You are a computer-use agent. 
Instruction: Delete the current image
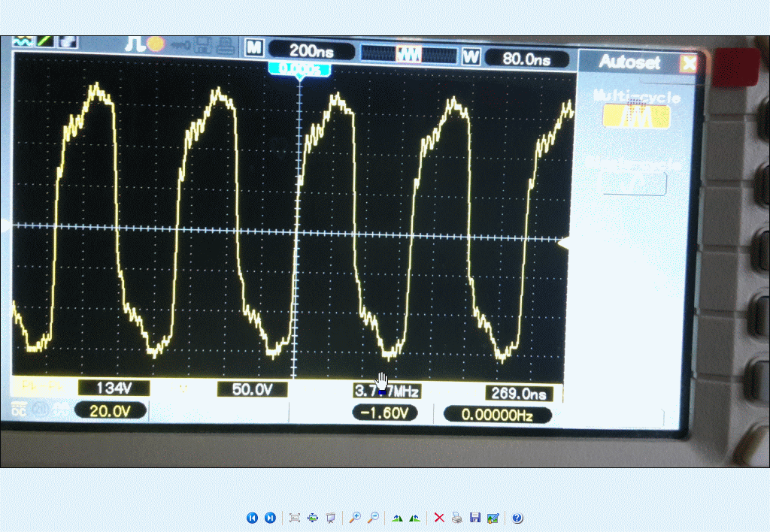tap(439, 518)
